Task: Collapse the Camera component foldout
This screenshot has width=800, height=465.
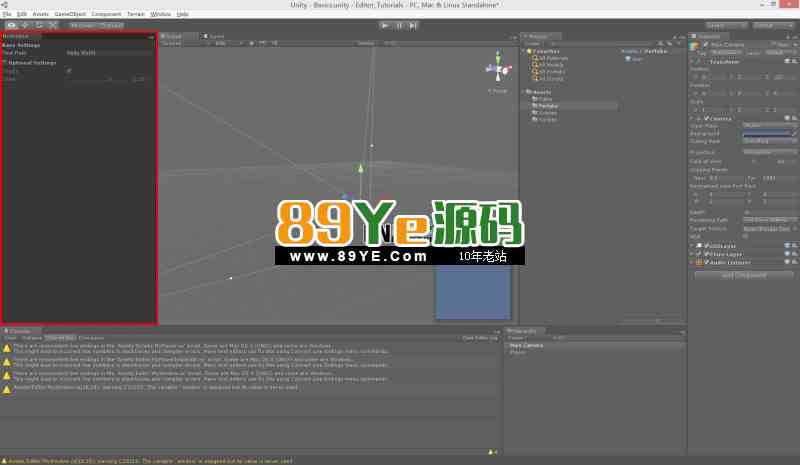Action: tap(692, 118)
